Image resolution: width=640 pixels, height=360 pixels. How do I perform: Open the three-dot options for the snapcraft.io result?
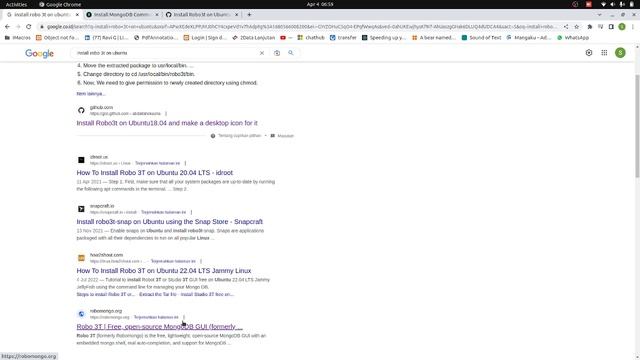(x=191, y=212)
